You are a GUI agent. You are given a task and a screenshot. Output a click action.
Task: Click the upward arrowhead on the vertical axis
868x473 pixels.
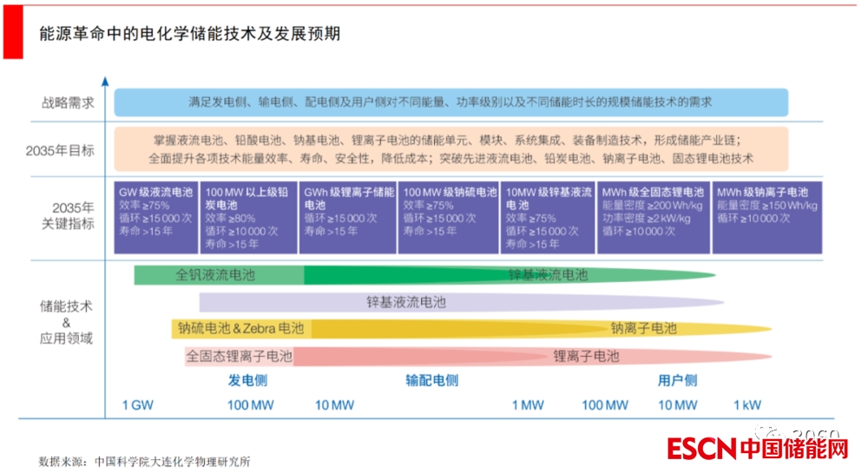pos(104,82)
